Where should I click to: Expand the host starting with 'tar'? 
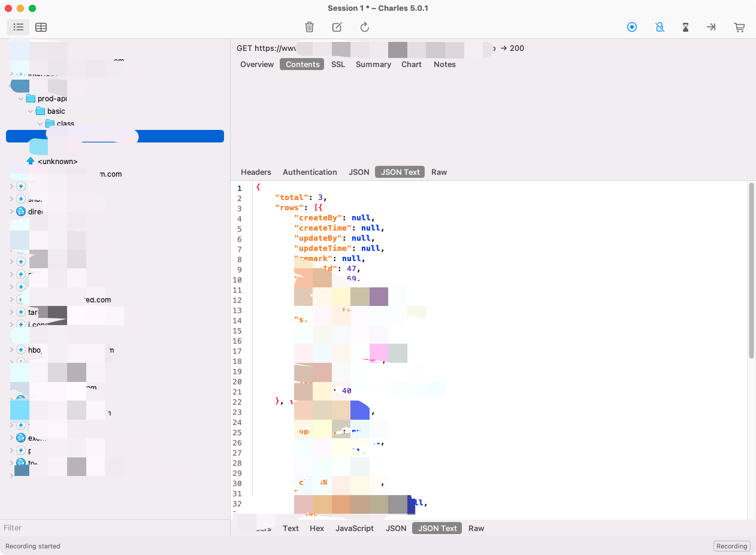[11, 312]
